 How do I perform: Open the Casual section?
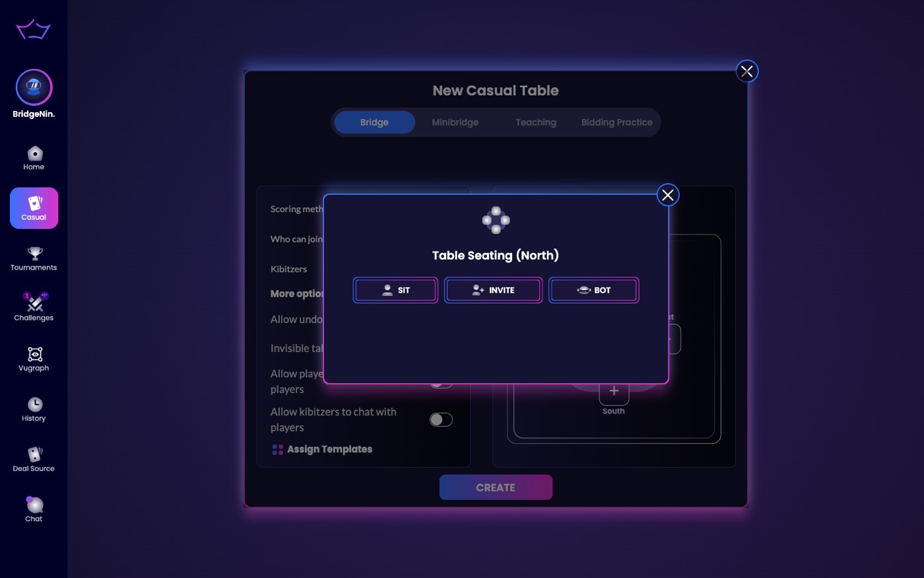pyautogui.click(x=34, y=208)
